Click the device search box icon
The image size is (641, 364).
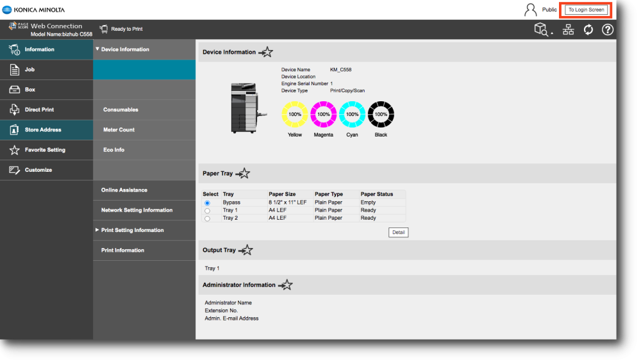tap(541, 29)
